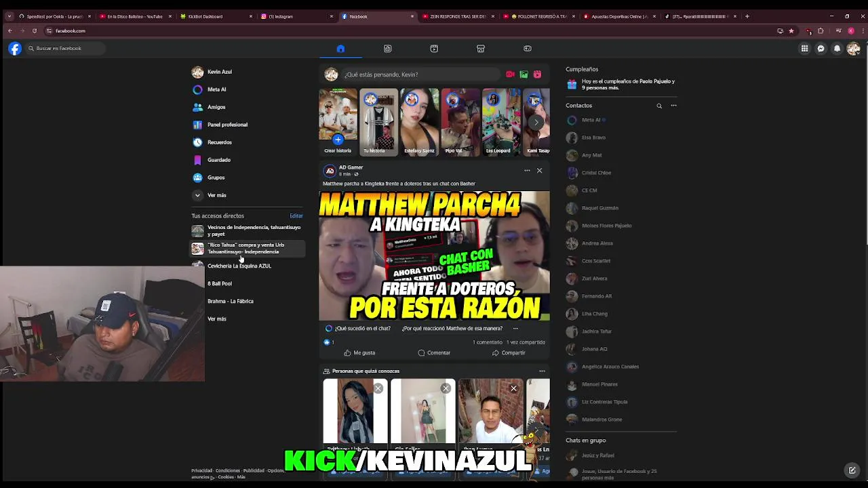Open chat with Cristal Chloe
Screen dimensions: 868x488
pyautogui.click(x=621, y=173)
